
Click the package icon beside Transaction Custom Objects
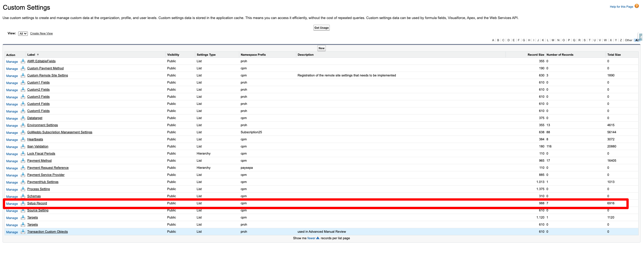[x=23, y=232]
